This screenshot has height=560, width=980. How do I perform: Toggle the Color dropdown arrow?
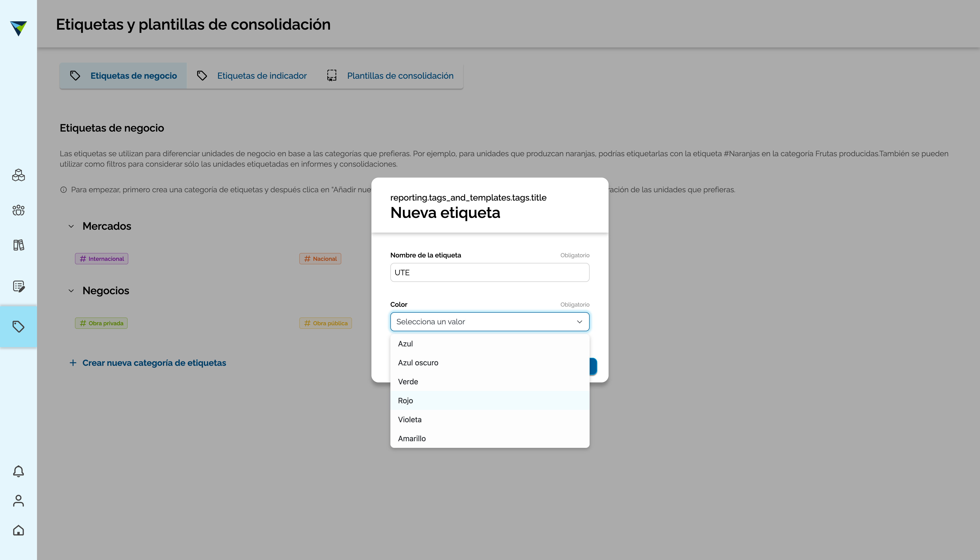[579, 321]
